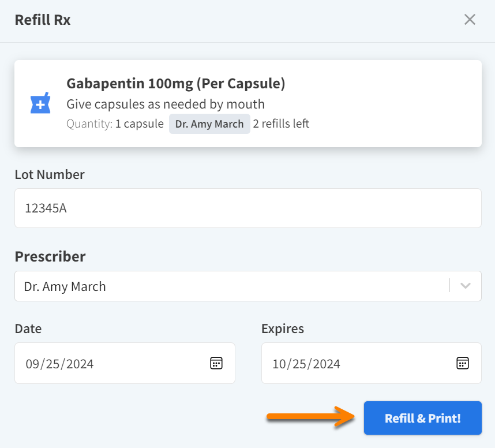
Task: Click the X icon to dismiss the dialog
Action: (470, 19)
